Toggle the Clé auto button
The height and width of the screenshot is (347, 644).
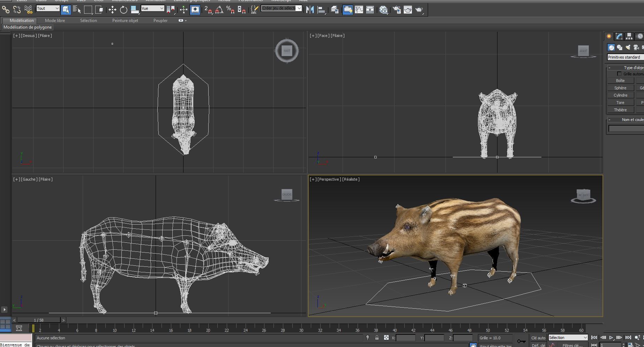coord(538,338)
